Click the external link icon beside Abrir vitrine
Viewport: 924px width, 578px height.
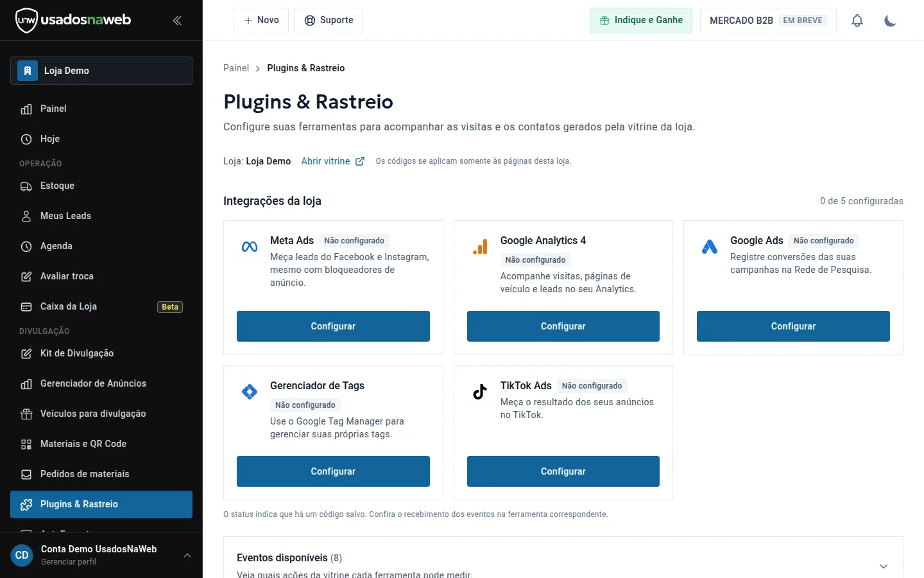360,161
